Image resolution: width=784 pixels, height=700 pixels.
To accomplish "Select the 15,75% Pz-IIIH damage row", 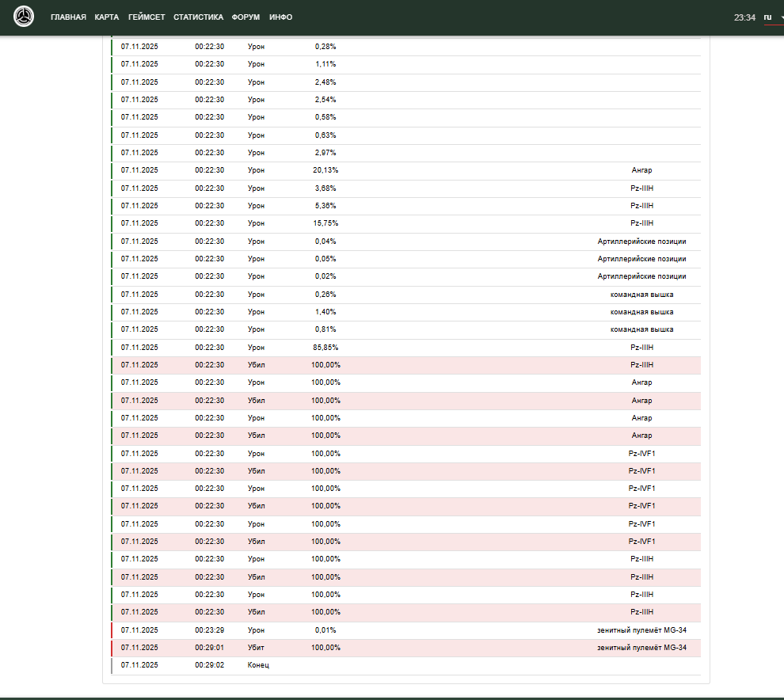I will 405,223.
